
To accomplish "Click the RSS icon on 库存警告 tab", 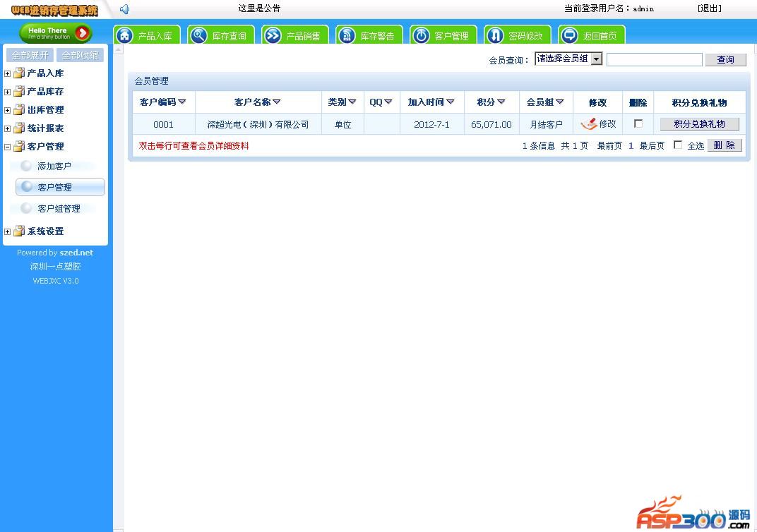I will pos(347,35).
